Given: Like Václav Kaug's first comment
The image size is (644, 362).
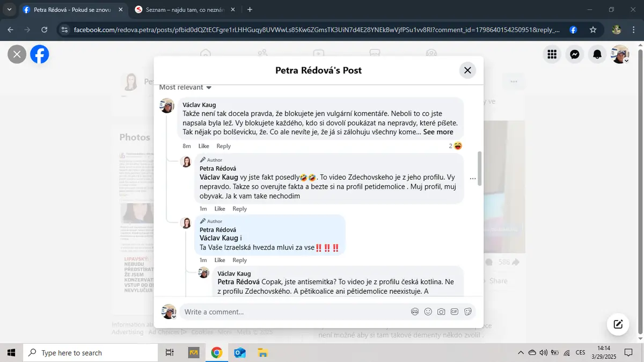Looking at the screenshot, I should (x=203, y=146).
